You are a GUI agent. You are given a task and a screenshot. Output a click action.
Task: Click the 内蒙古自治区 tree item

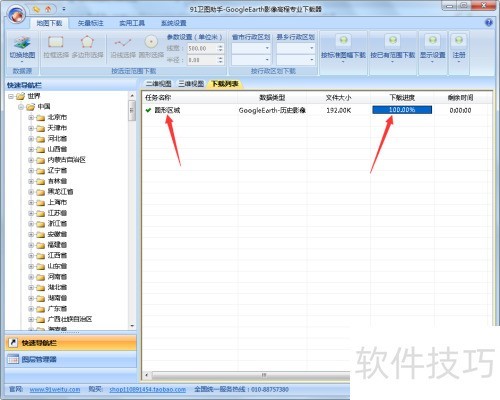tap(66, 160)
